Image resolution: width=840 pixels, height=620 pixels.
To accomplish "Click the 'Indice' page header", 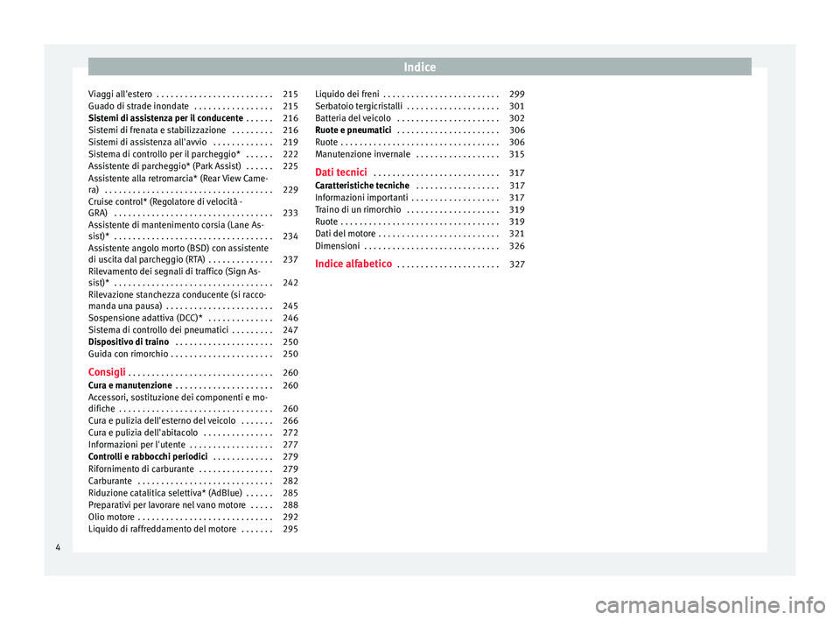I will tap(419, 67).
